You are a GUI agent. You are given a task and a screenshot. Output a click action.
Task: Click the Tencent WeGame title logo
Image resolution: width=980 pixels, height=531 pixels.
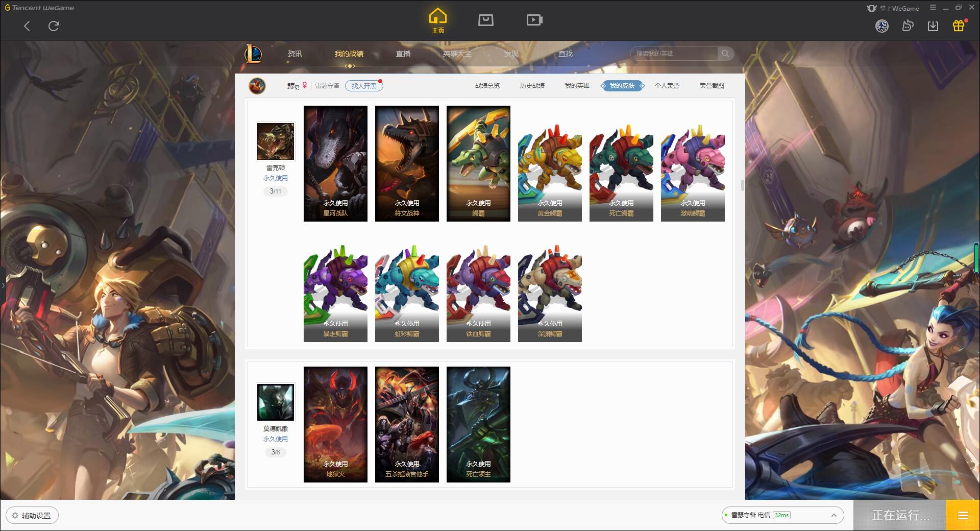39,8
